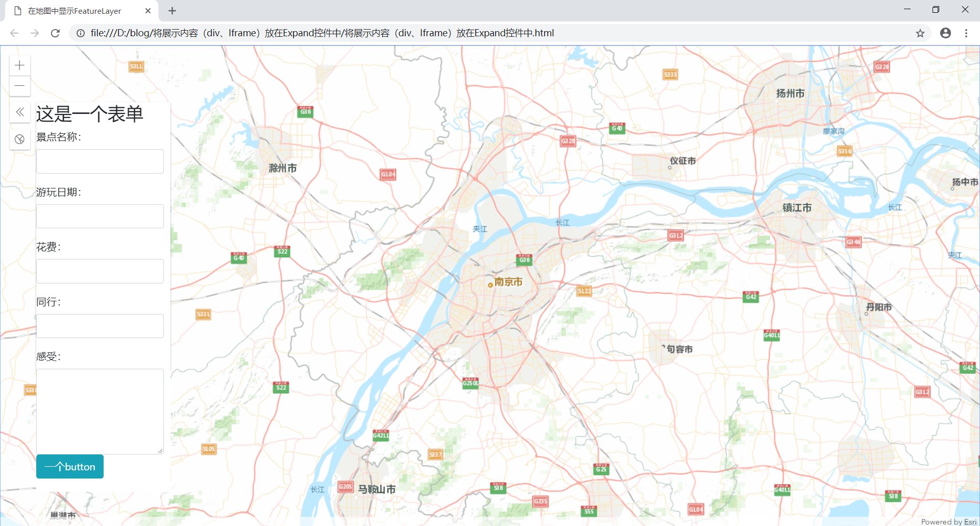Click the 花费 input field

coord(100,271)
